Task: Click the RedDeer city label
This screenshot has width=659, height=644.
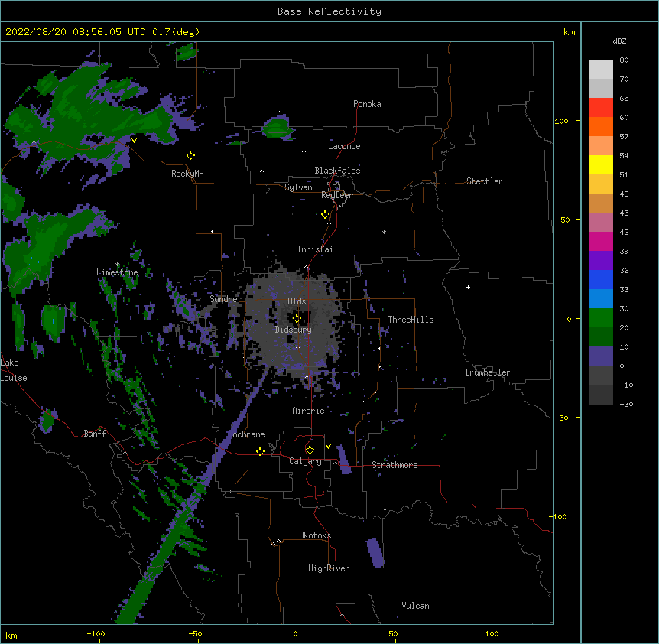Action: pos(336,195)
